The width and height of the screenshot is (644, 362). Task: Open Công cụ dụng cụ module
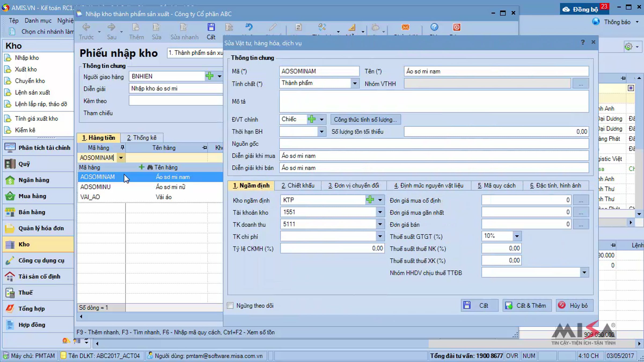(38, 260)
